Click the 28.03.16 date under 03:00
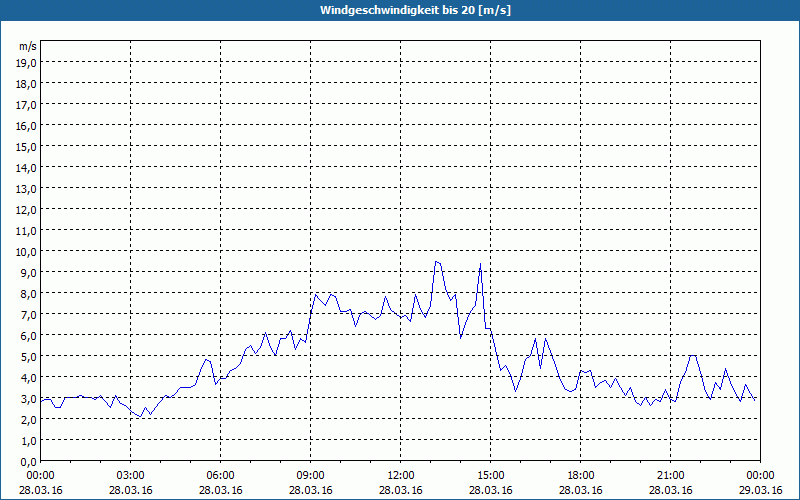Image resolution: width=800 pixels, height=500 pixels. 131,490
